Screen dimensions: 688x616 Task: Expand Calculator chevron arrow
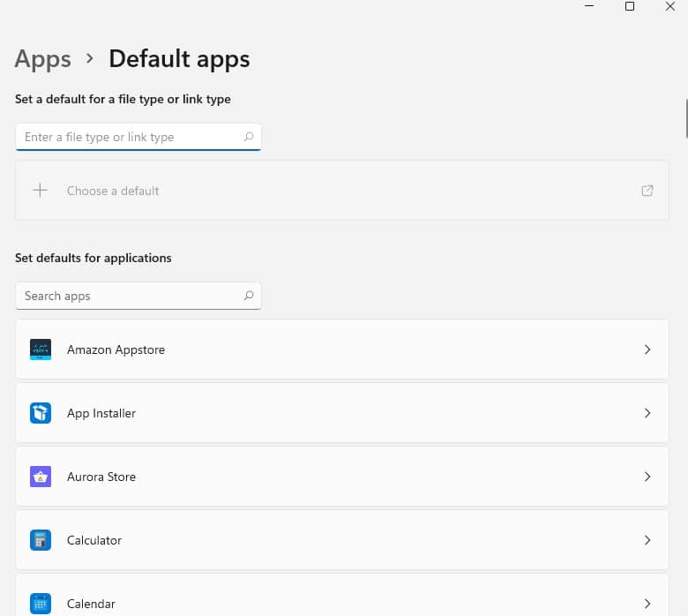647,540
